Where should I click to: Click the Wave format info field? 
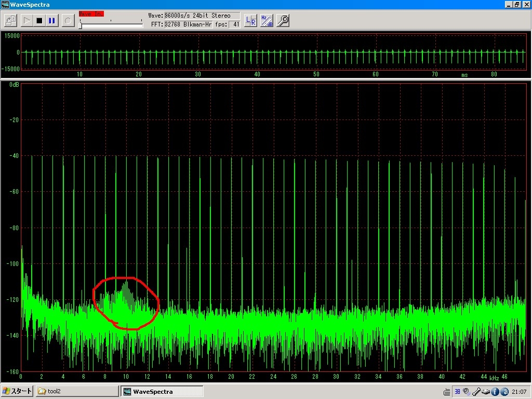coord(194,16)
